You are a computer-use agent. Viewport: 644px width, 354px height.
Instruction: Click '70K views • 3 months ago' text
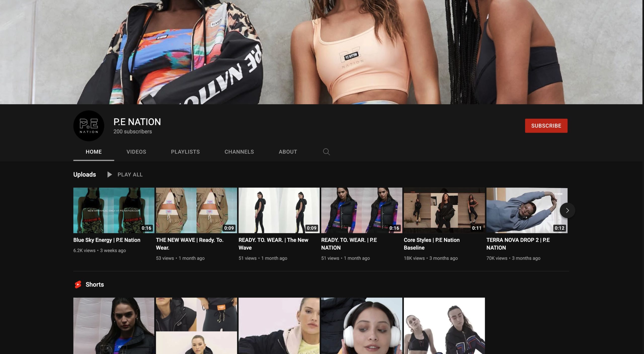pos(513,258)
